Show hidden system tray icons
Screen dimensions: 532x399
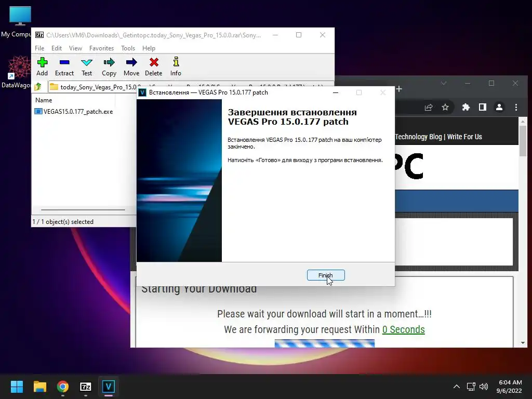457,387
